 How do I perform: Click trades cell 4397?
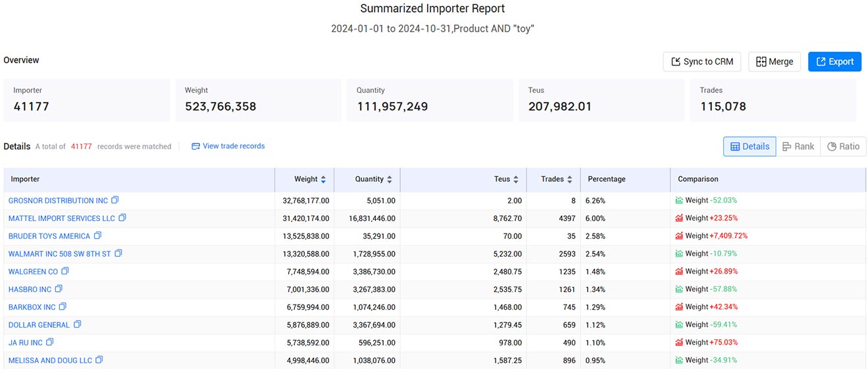(567, 218)
